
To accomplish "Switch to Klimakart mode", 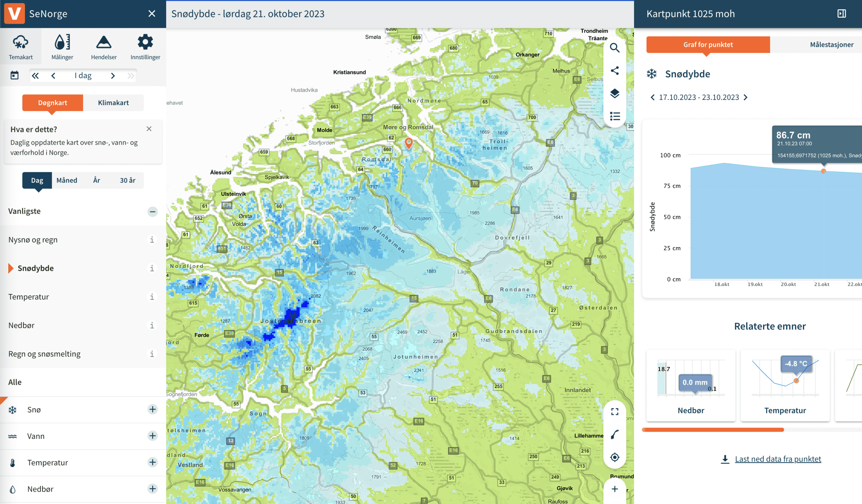I will tap(113, 103).
